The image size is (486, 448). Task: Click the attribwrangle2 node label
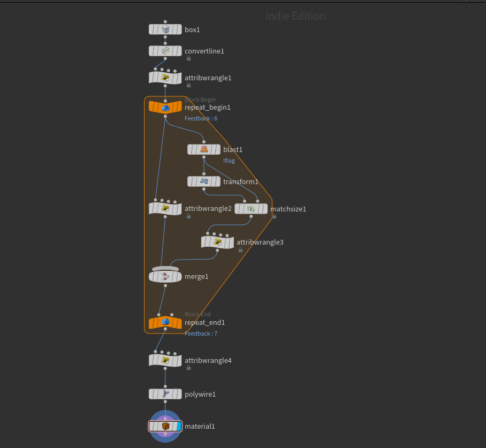(x=208, y=209)
